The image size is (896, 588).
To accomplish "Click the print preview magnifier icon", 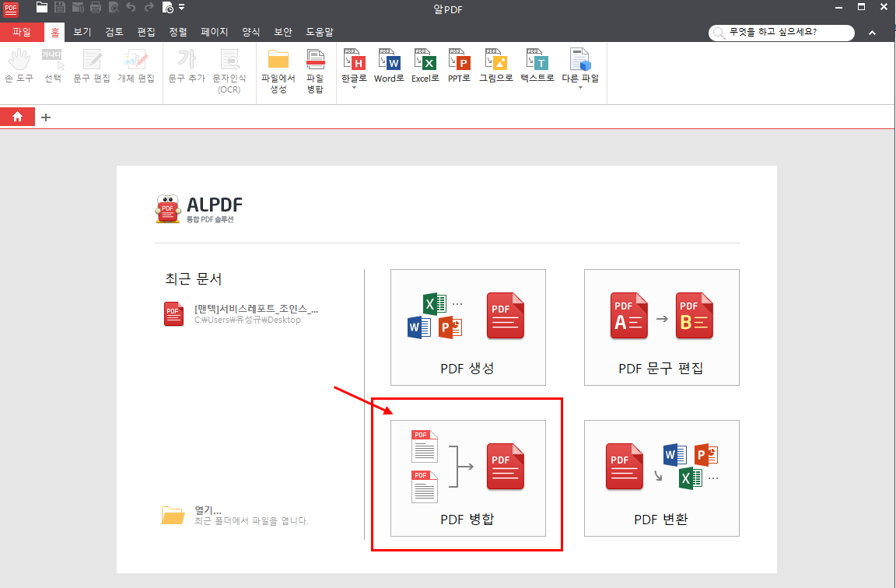I will tap(114, 8).
